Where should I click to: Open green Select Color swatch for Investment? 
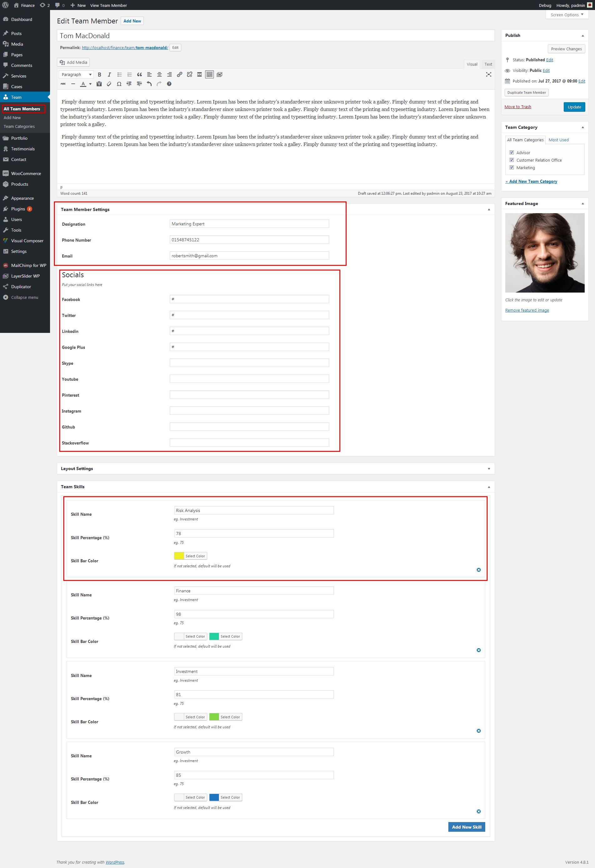(x=226, y=717)
